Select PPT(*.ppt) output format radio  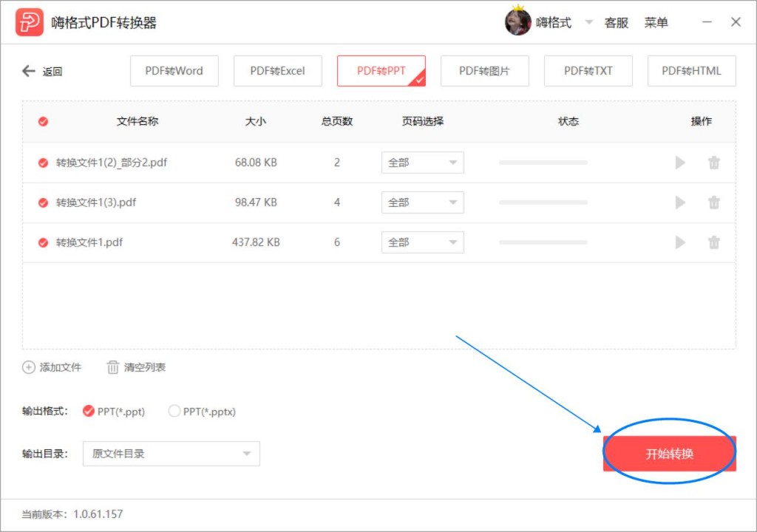[x=89, y=411]
